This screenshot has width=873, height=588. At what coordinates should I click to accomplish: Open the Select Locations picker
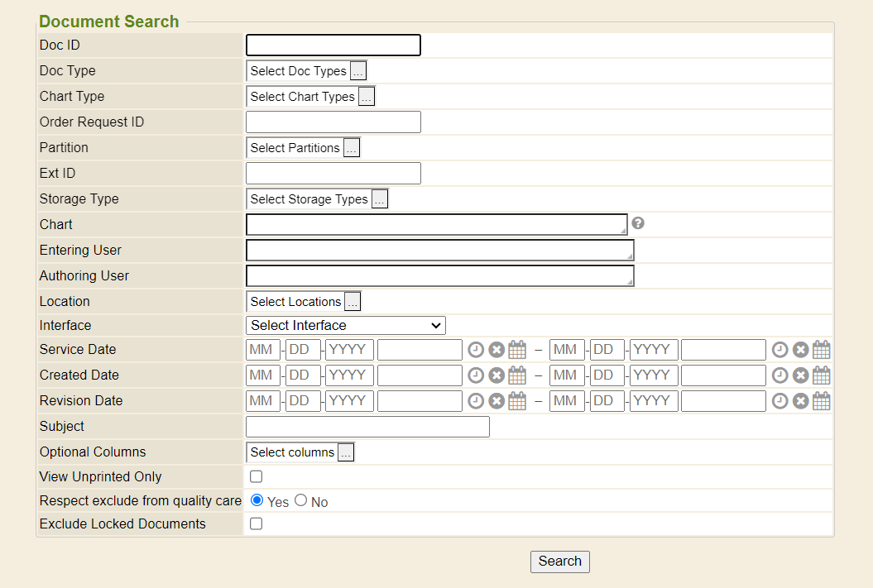[x=353, y=302]
